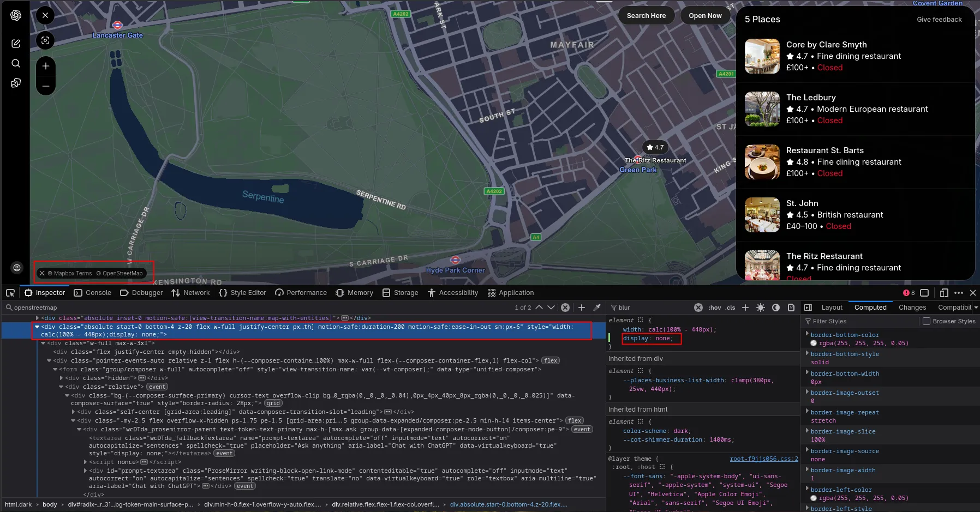The image size is (980, 512).
Task: Go to next search result arrow
Action: 551,308
